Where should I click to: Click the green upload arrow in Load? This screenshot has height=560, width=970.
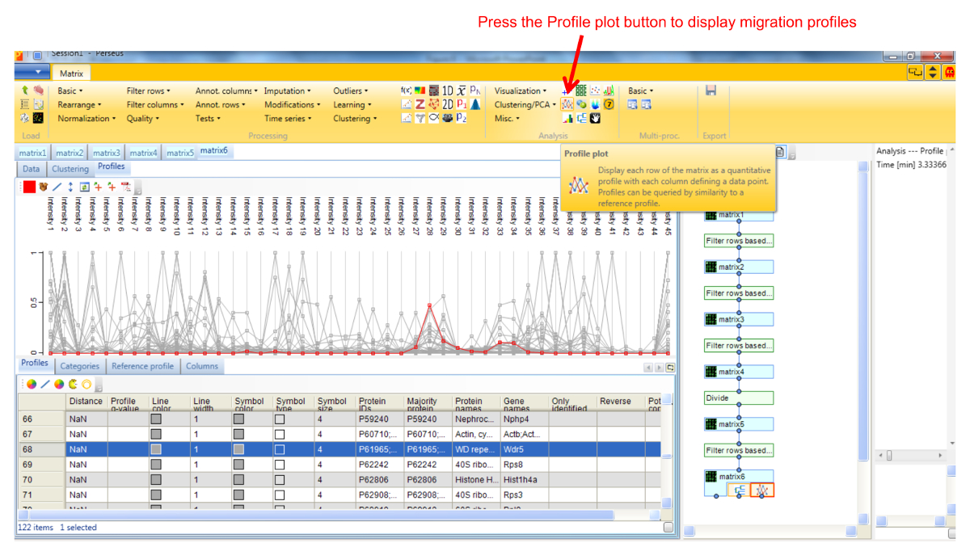(25, 91)
